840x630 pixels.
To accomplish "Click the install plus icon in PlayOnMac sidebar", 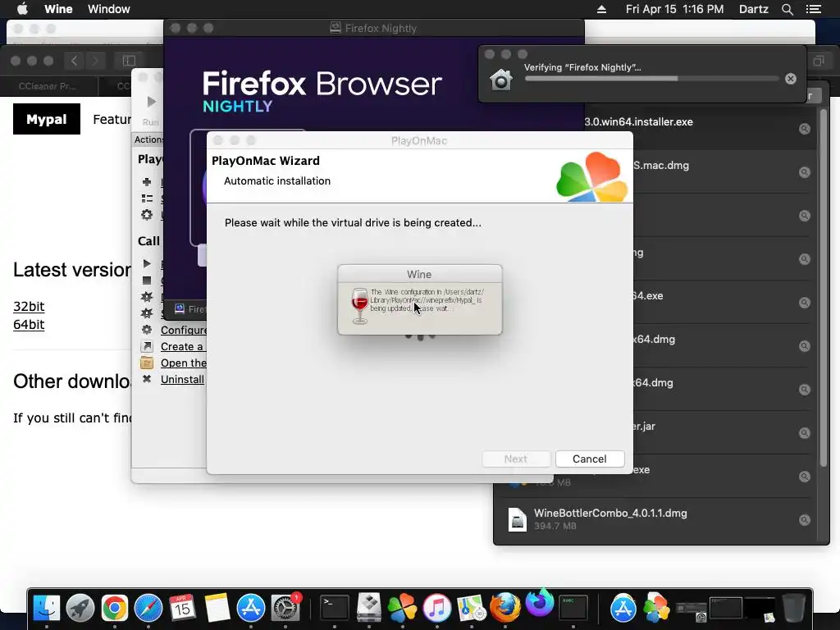I will (147, 182).
